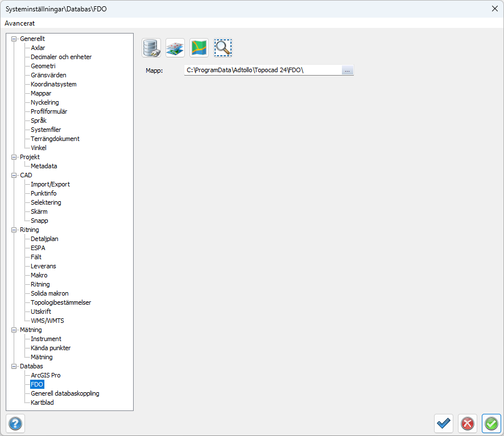Click the database cylinder icon

(151, 48)
